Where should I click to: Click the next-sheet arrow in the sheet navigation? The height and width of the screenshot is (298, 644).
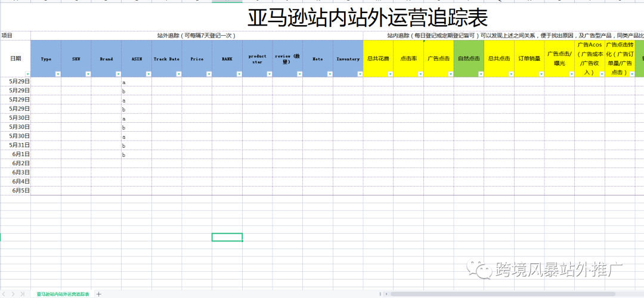click(13, 294)
